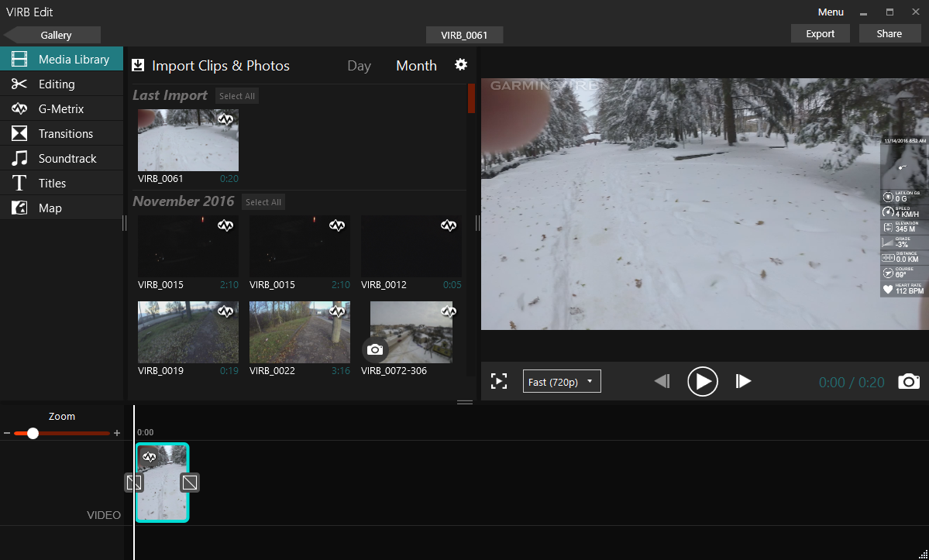929x560 pixels.
Task: Click the Import Clips & Photos icon
Action: click(139, 66)
